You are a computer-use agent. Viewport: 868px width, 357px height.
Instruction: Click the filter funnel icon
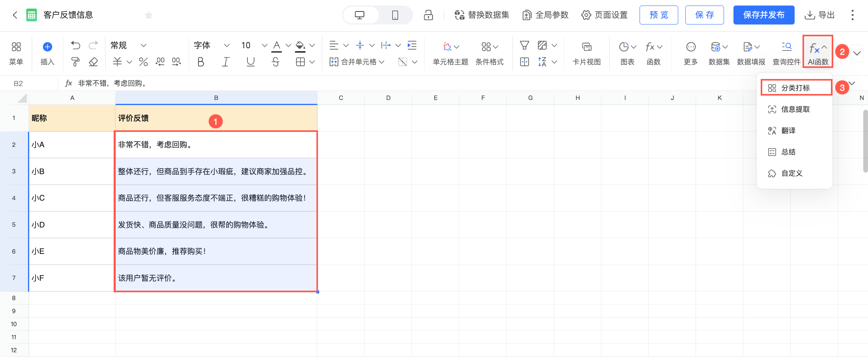pyautogui.click(x=524, y=45)
